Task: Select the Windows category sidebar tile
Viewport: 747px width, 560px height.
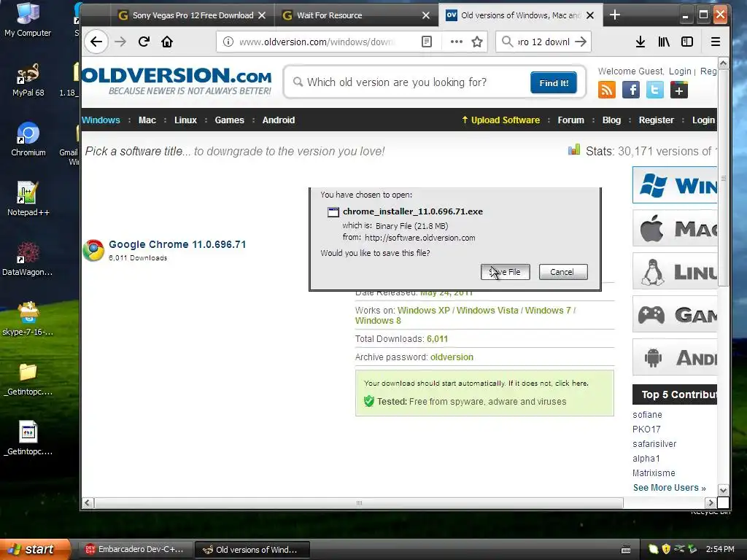Action: coord(675,184)
